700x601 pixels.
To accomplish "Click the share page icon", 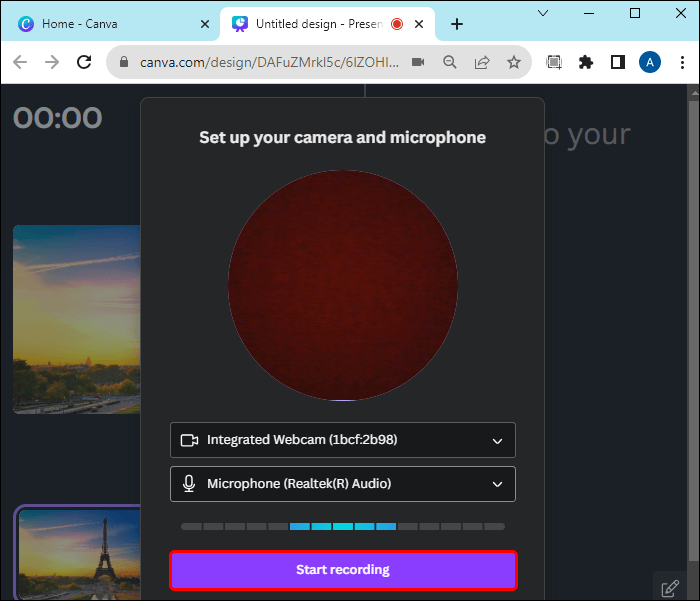I will 482,62.
